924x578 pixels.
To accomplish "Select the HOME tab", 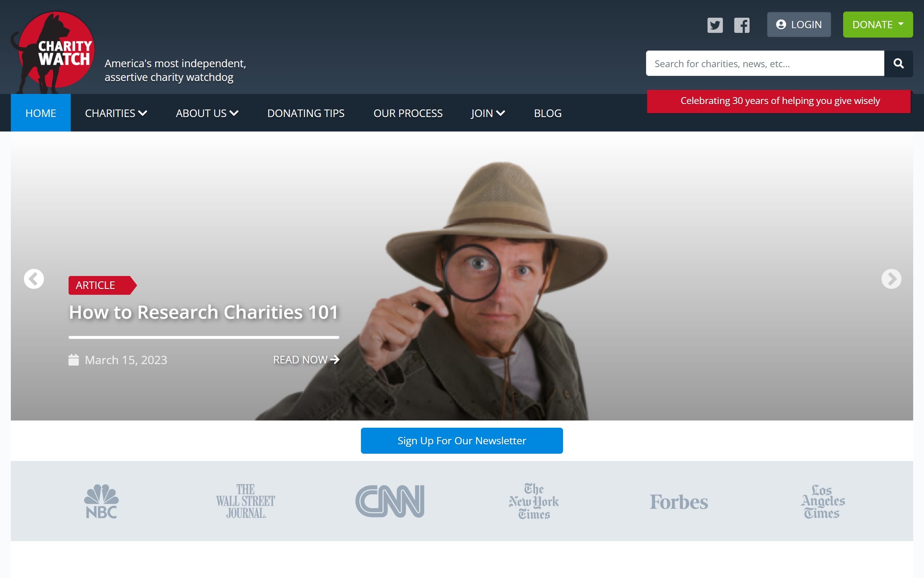I will (x=41, y=113).
